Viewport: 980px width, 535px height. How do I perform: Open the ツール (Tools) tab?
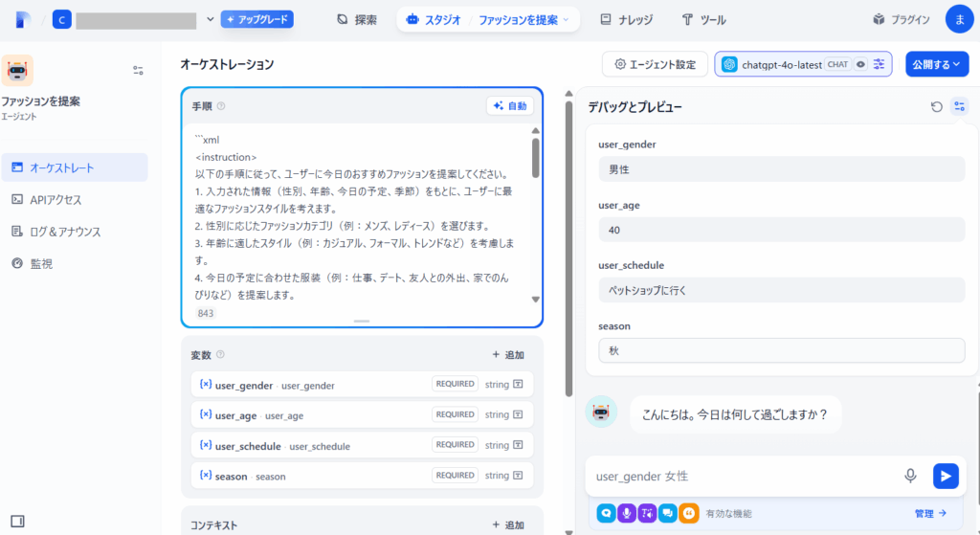pyautogui.click(x=703, y=20)
